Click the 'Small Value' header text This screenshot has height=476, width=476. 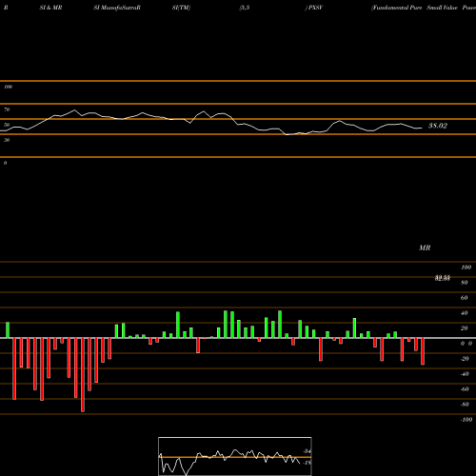click(x=442, y=8)
